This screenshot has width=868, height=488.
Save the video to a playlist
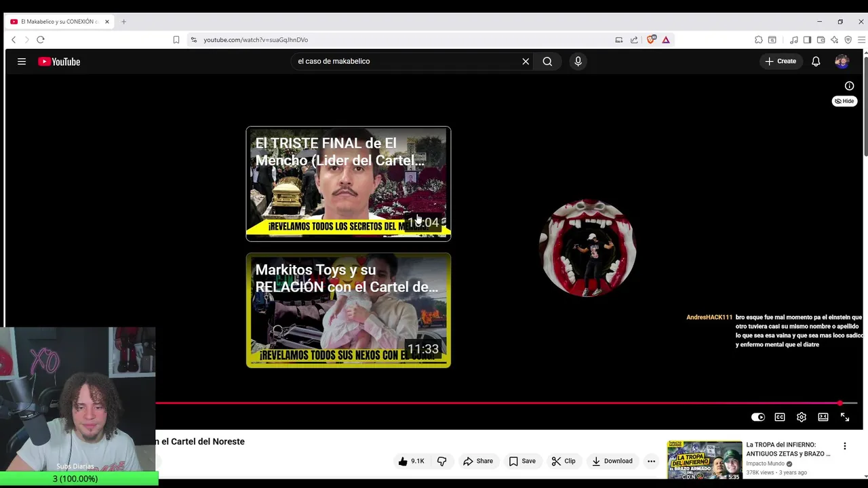coord(522,461)
